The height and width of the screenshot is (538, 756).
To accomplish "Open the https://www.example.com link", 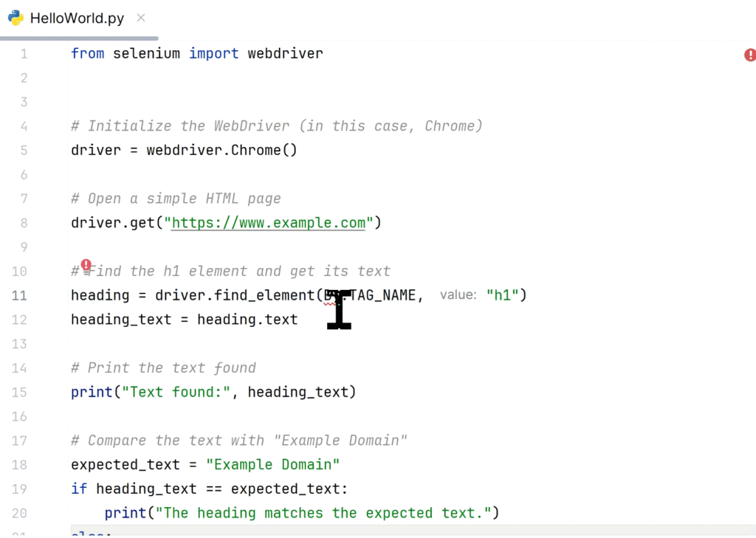I will 269,223.
